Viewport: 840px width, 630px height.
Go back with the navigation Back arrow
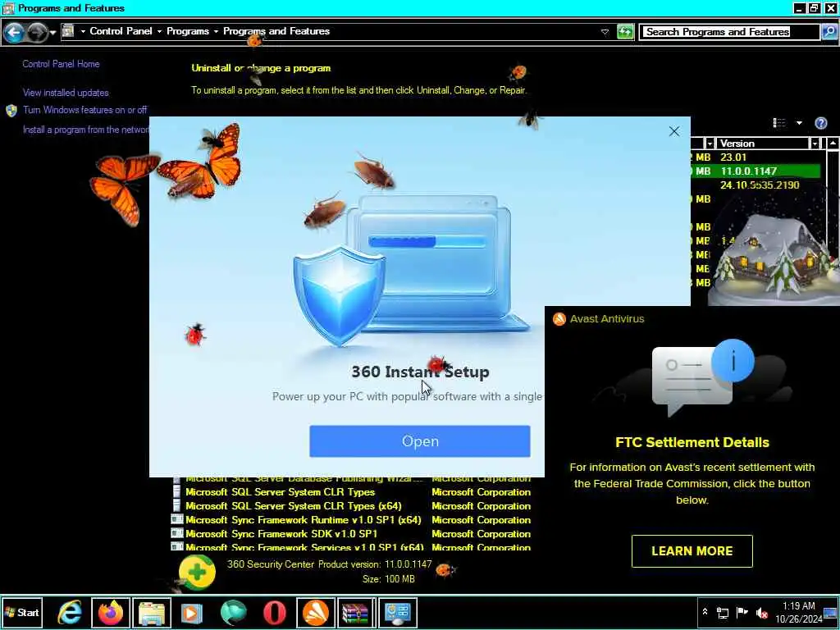coord(14,33)
